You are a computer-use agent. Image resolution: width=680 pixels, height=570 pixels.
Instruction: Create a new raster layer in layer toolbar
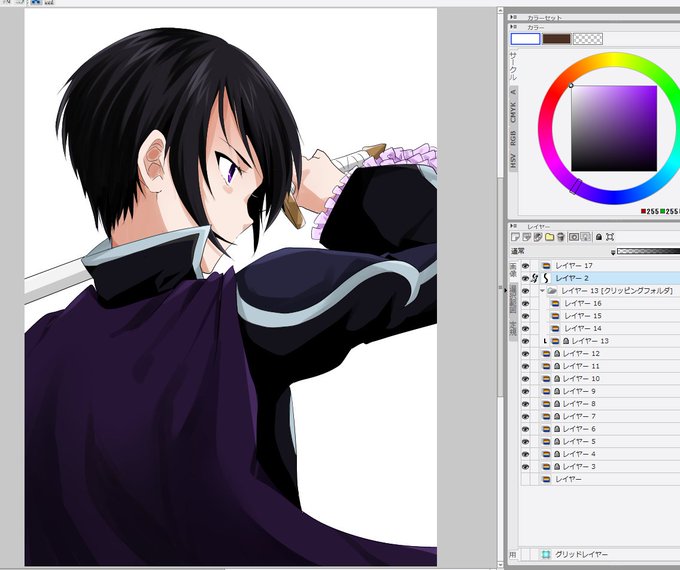515,237
